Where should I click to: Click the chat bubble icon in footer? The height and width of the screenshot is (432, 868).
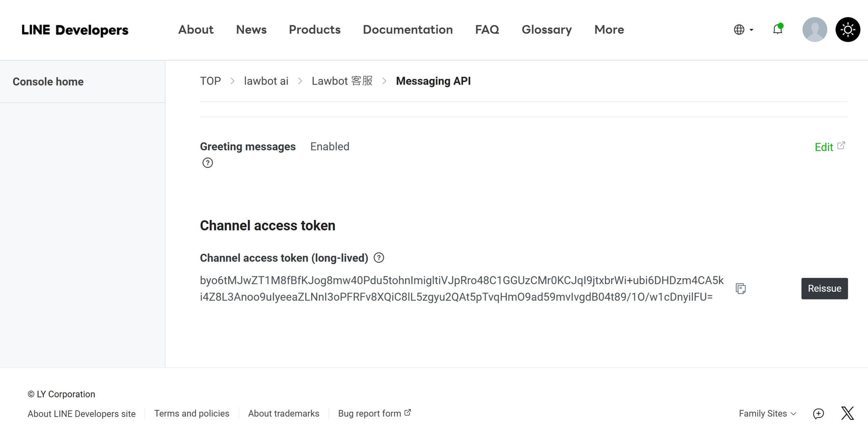[x=818, y=413]
